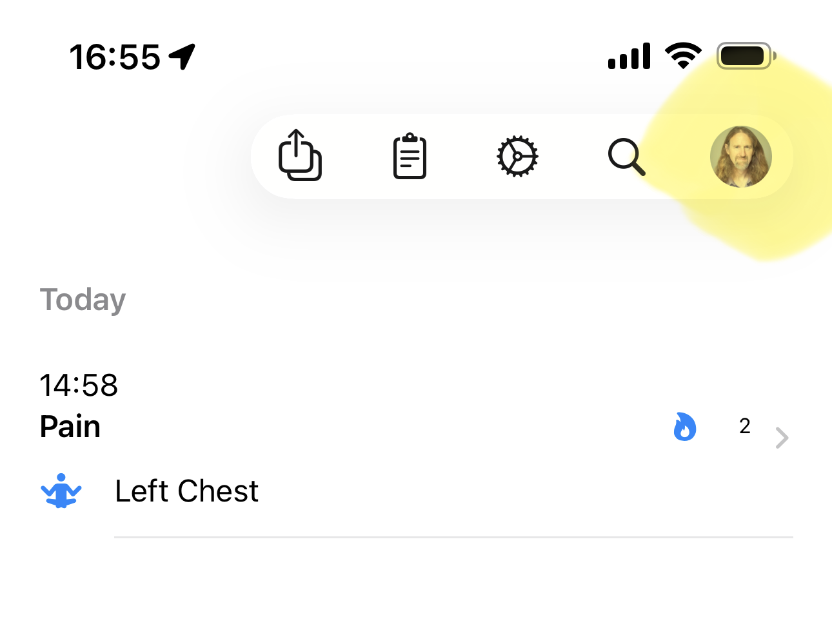Open the "Pain" entry title
The image size is (832, 644).
pos(70,427)
